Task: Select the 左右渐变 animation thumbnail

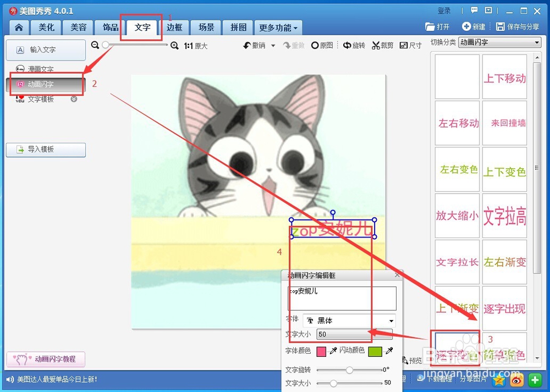Action: pos(504,262)
